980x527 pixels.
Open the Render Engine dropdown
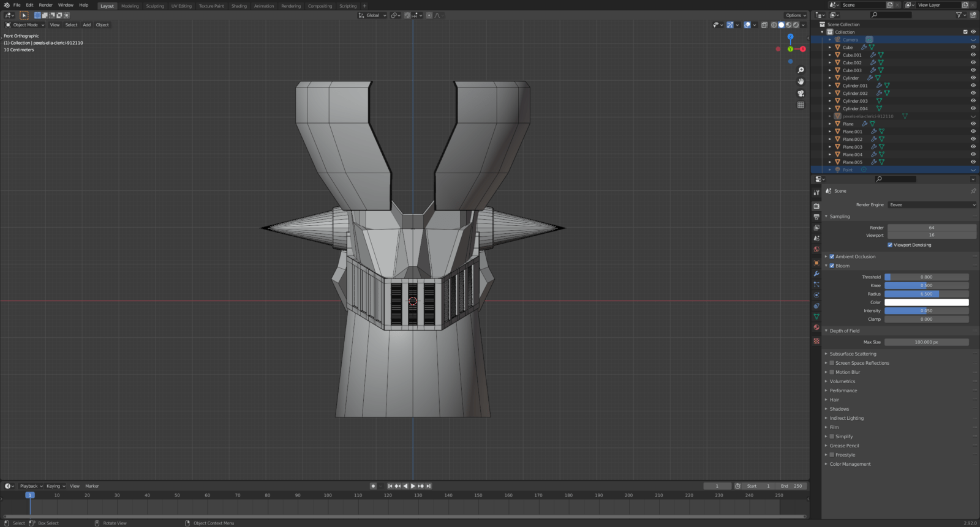[932, 205]
